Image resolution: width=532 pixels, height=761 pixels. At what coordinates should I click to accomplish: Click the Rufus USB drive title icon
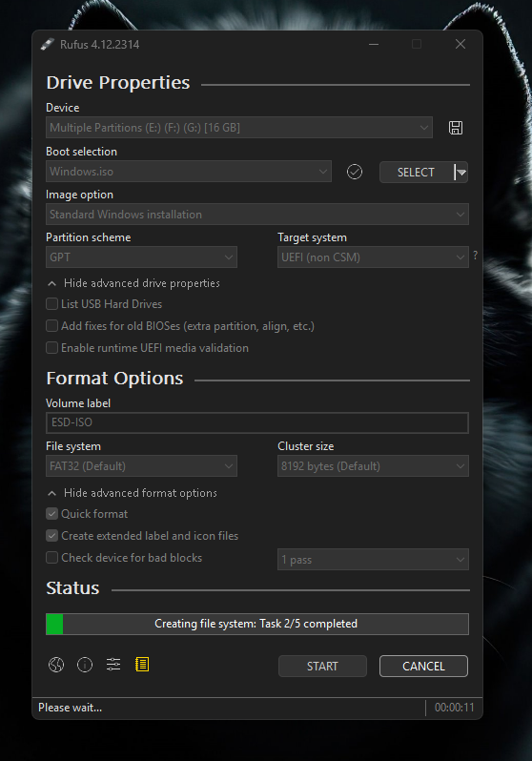(x=47, y=45)
